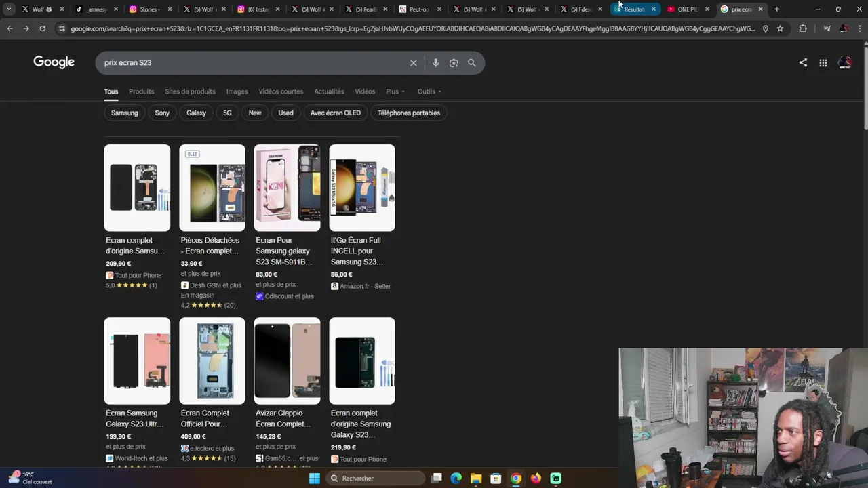Open the Windows Start menu

315,478
